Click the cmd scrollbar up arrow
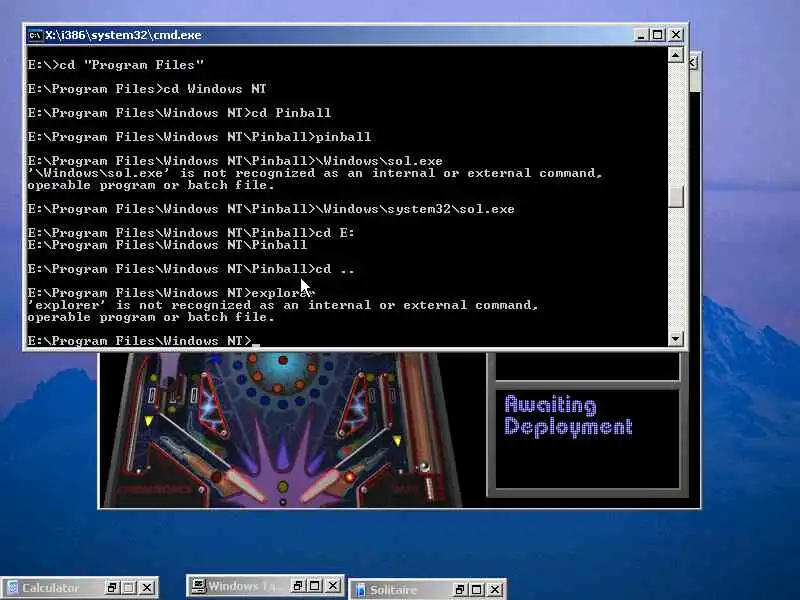 coord(676,55)
